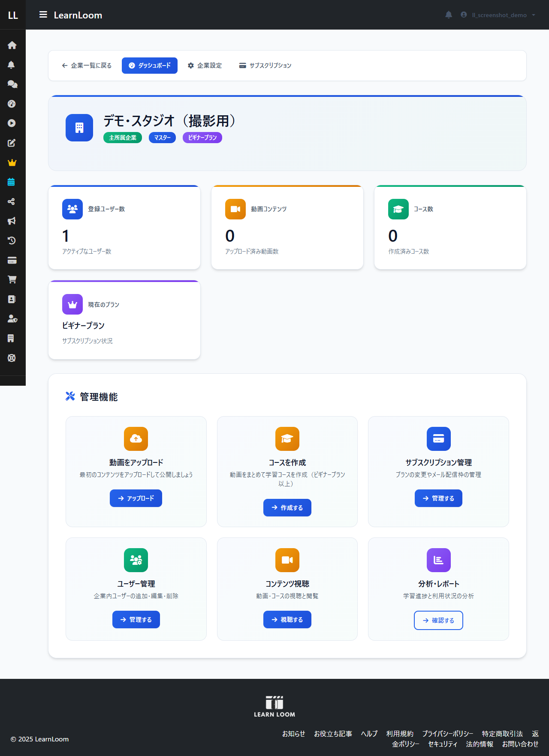Open 利用規約 footer link
The width and height of the screenshot is (549, 756).
click(x=400, y=734)
